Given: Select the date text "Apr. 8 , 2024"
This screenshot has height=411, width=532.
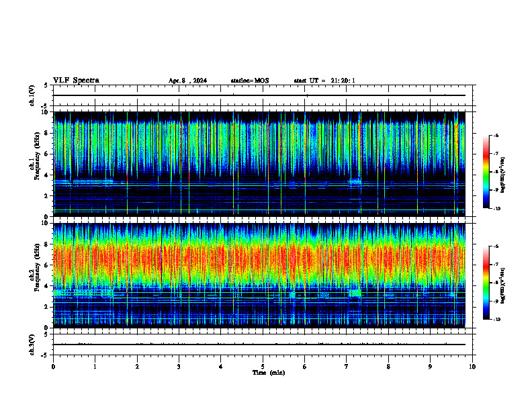Looking at the screenshot, I should (187, 81).
